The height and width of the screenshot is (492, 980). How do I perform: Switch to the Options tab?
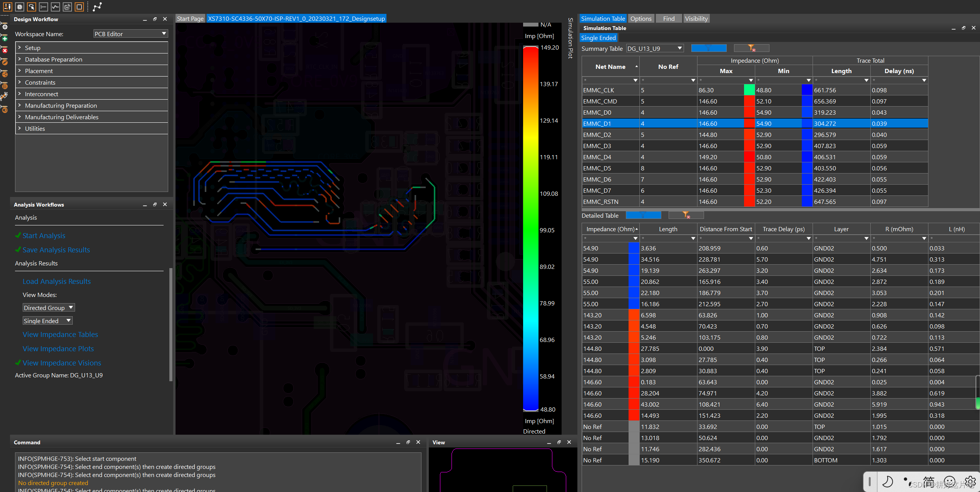(641, 18)
